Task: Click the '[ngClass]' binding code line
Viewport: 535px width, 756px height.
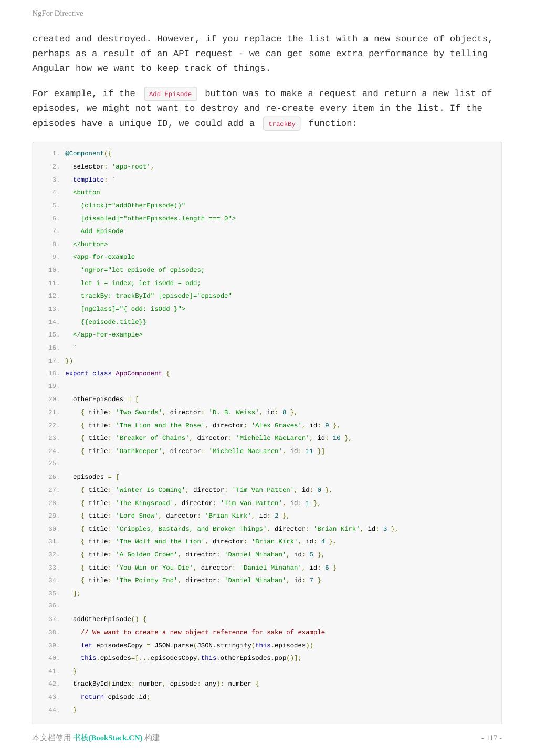Action: 133,309
